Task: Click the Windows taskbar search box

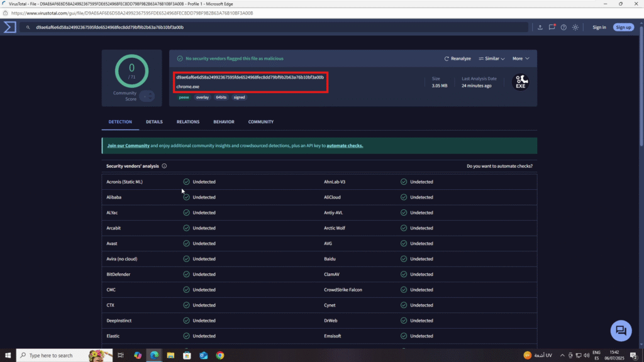Action: (65, 356)
